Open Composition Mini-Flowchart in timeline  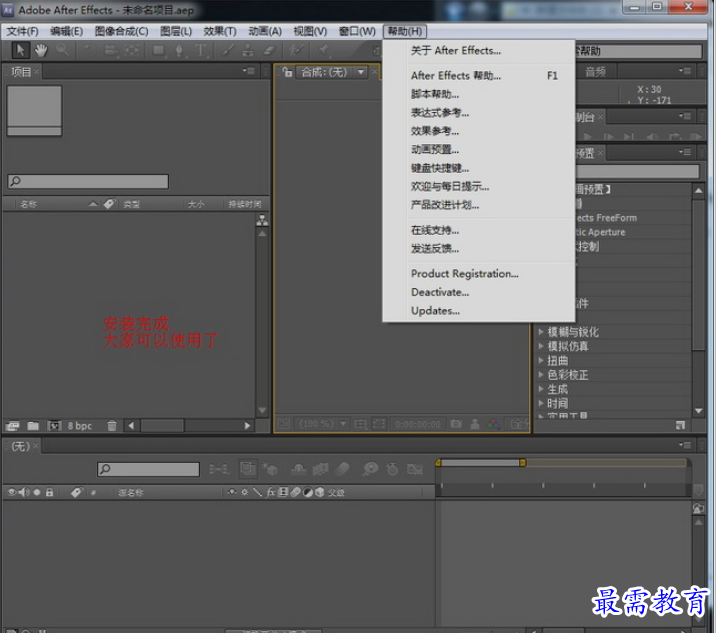[x=219, y=469]
